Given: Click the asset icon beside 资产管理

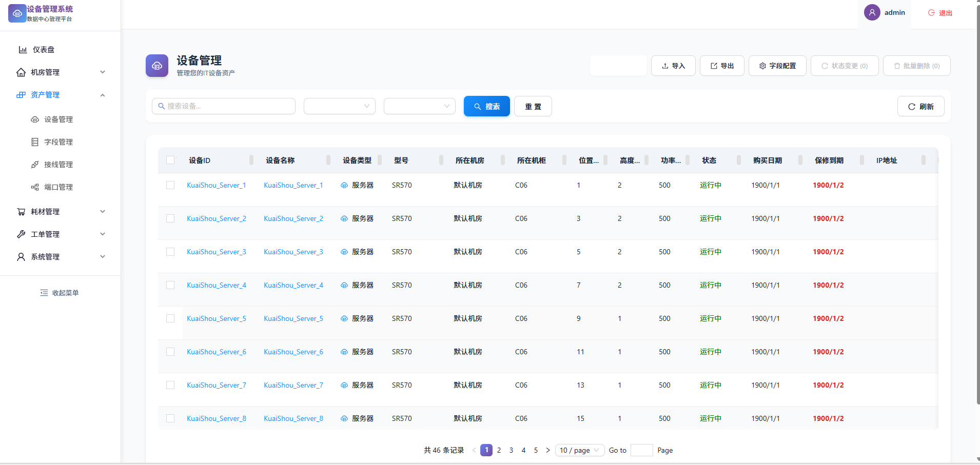Looking at the screenshot, I should point(21,95).
